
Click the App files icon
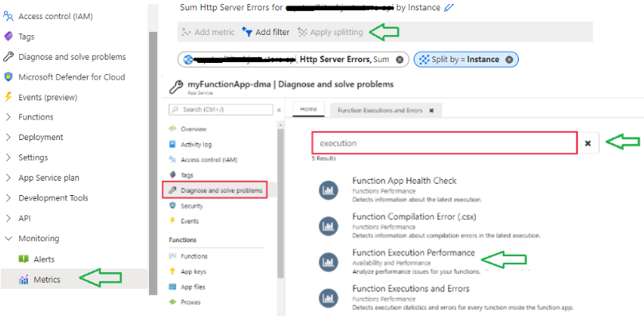tap(172, 287)
